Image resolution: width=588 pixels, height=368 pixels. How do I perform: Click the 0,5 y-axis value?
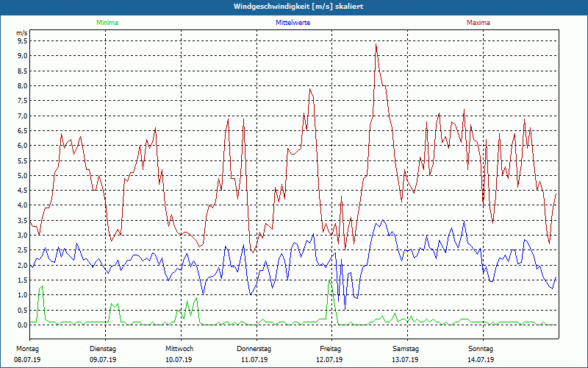click(22, 310)
